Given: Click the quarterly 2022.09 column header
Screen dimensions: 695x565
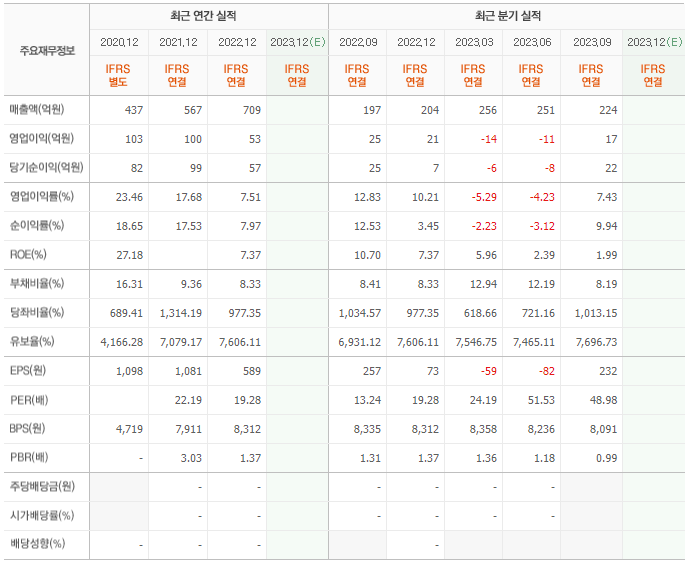Looking at the screenshot, I should (358, 42).
